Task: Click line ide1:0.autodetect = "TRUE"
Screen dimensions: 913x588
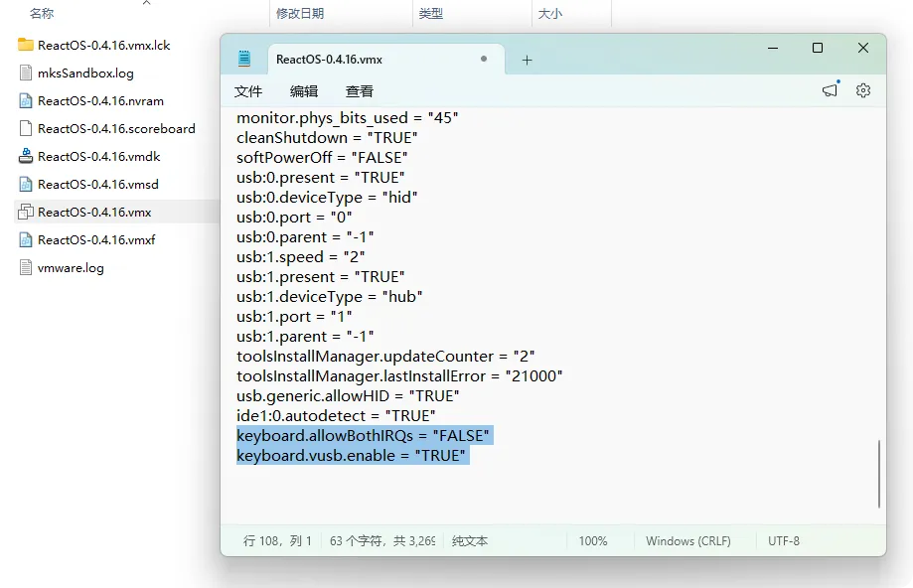Action: pos(336,416)
